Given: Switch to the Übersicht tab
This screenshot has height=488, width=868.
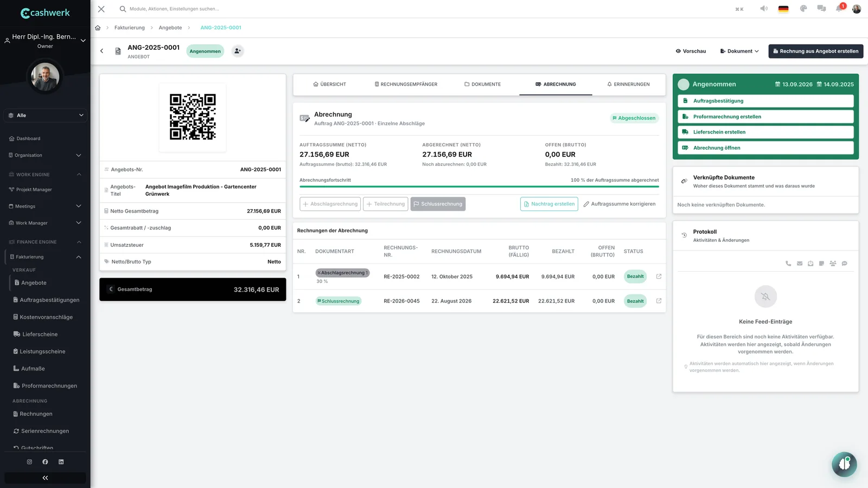Looking at the screenshot, I should (x=330, y=85).
